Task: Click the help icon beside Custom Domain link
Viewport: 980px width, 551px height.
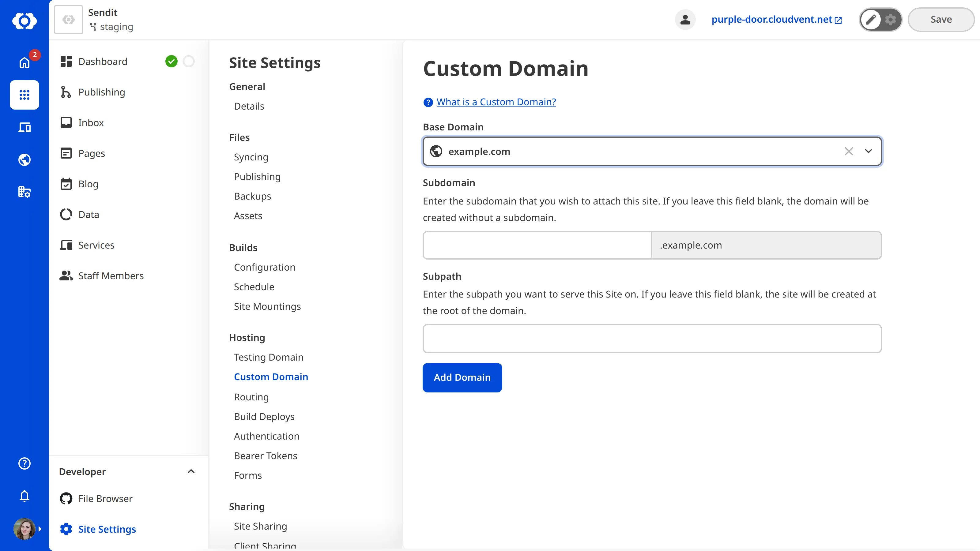Action: click(x=428, y=102)
